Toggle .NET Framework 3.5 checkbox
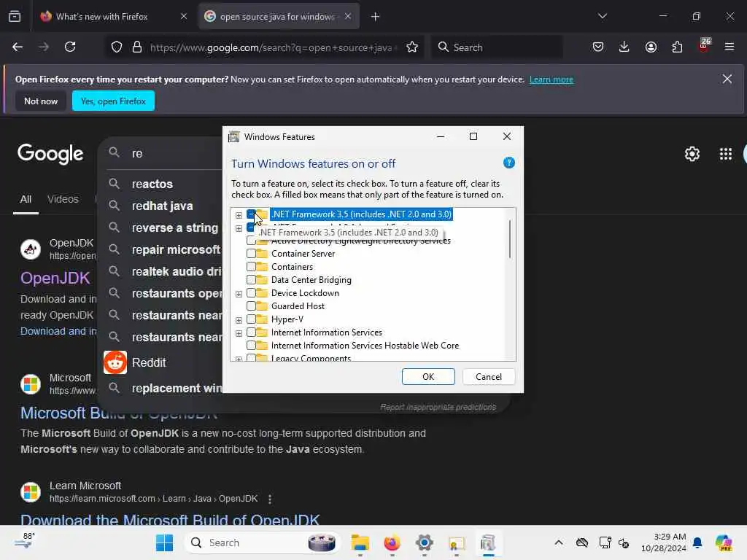Viewport: 747px width, 560px height. click(251, 214)
